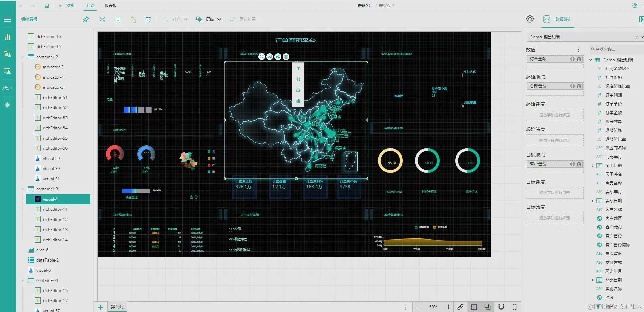Screen dimensions: 644x312
Task: Switch to the 仪表板 tab
Action: pos(111,6)
